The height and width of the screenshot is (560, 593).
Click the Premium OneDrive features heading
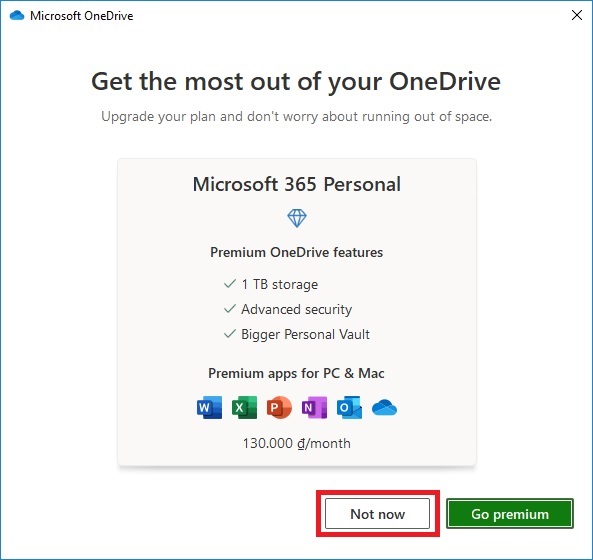(x=297, y=252)
